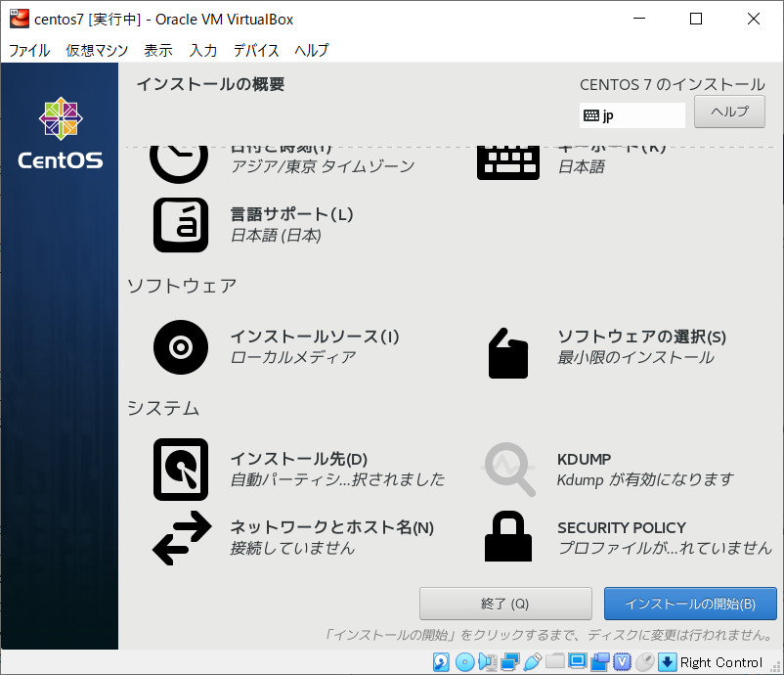Image resolution: width=784 pixels, height=675 pixels.
Task: Click the hard disk activity status icon
Action: tap(442, 662)
